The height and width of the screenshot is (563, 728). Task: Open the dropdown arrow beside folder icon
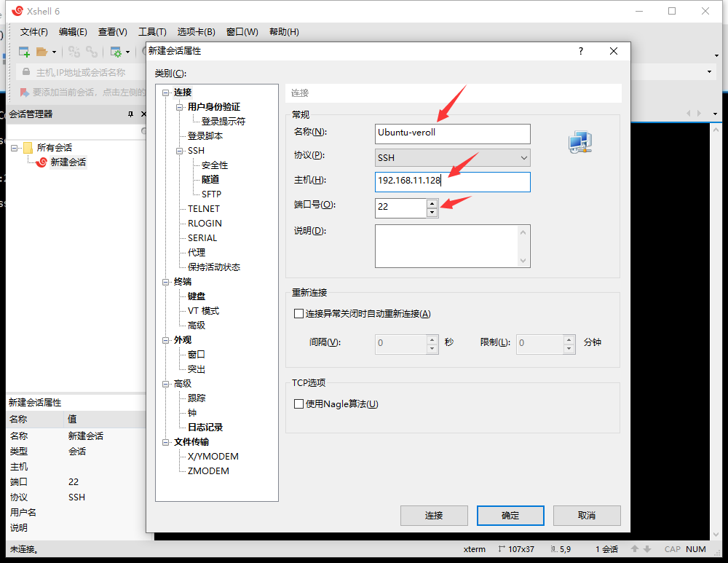pos(55,52)
